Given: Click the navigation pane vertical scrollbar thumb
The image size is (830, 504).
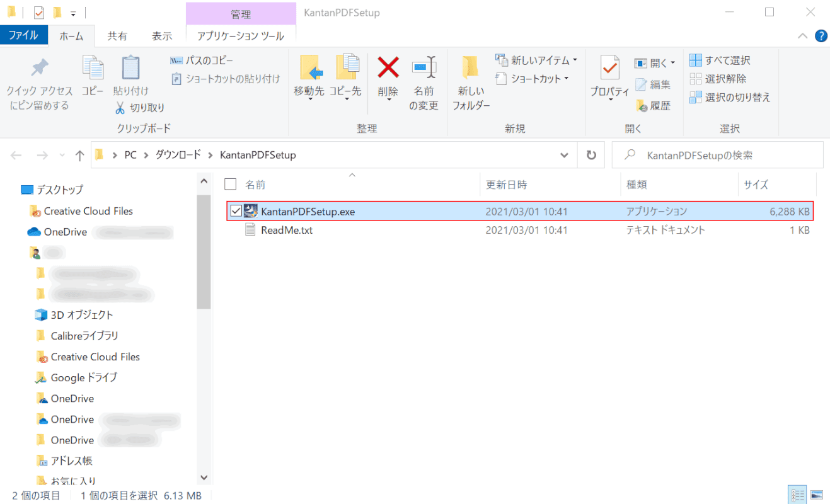Looking at the screenshot, I should 204,252.
